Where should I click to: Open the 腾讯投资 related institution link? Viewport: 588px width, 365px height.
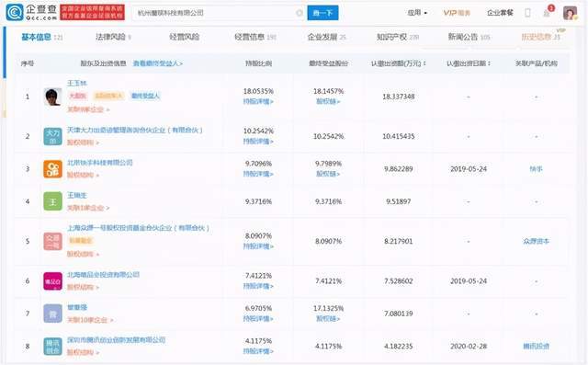537,347
